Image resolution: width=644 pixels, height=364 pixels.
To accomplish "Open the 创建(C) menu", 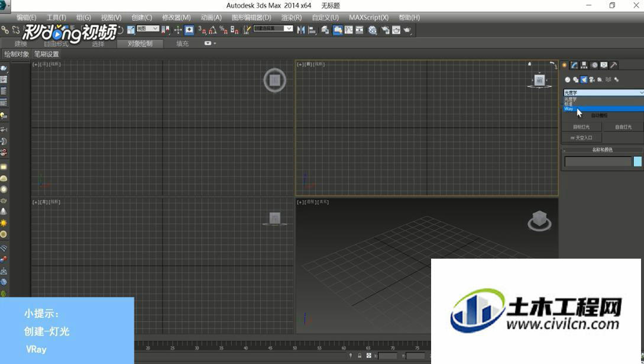I will click(142, 17).
